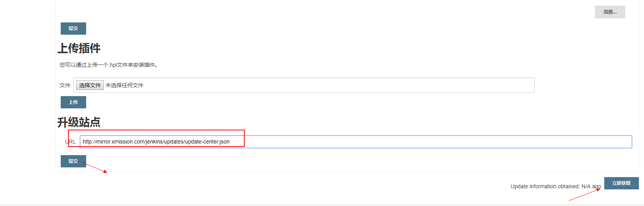Click the 文件: label
Screen dimensions: 644x206
(x=65, y=85)
